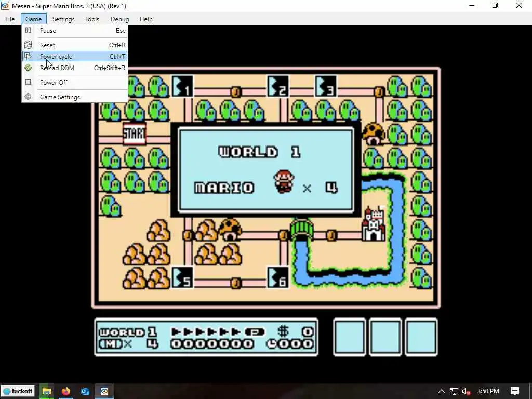532x399 pixels.
Task: Select Power cycle menu entry
Action: pos(75,56)
